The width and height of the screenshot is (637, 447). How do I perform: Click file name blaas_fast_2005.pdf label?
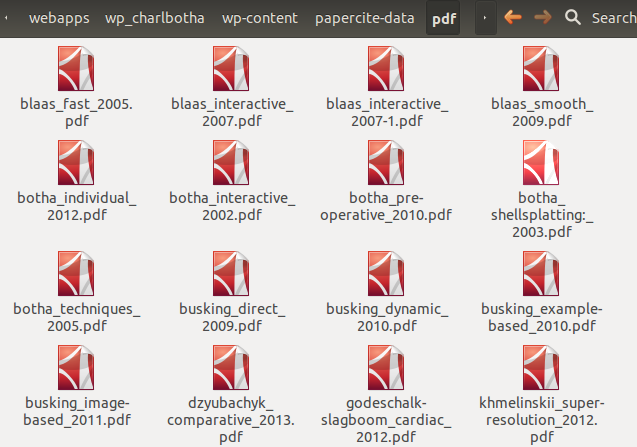(x=76, y=113)
